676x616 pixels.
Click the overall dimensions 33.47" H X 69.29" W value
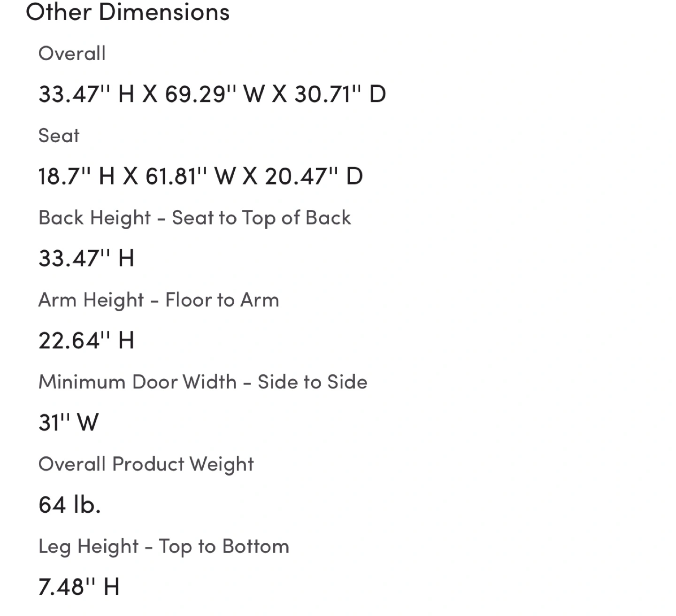(x=212, y=94)
